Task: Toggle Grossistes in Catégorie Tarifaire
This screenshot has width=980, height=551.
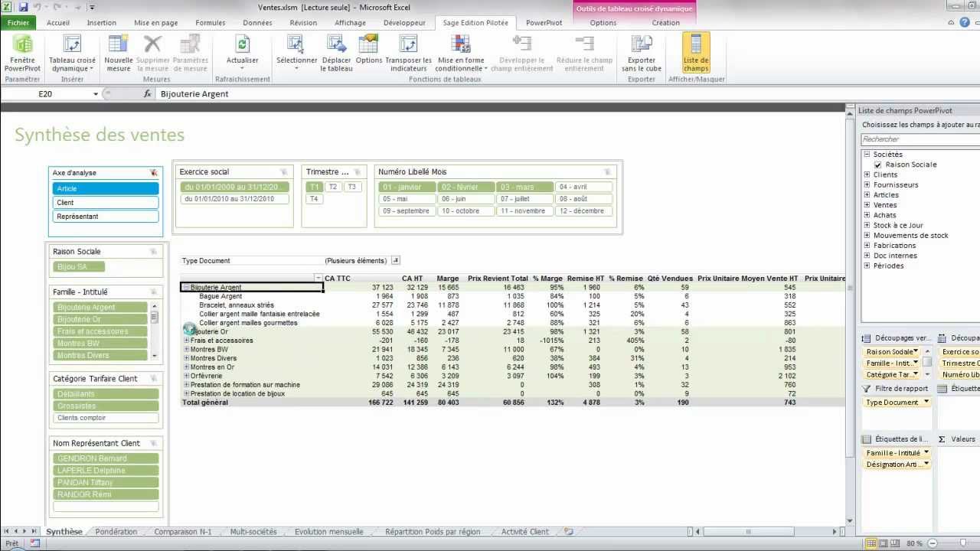Action: coord(106,406)
